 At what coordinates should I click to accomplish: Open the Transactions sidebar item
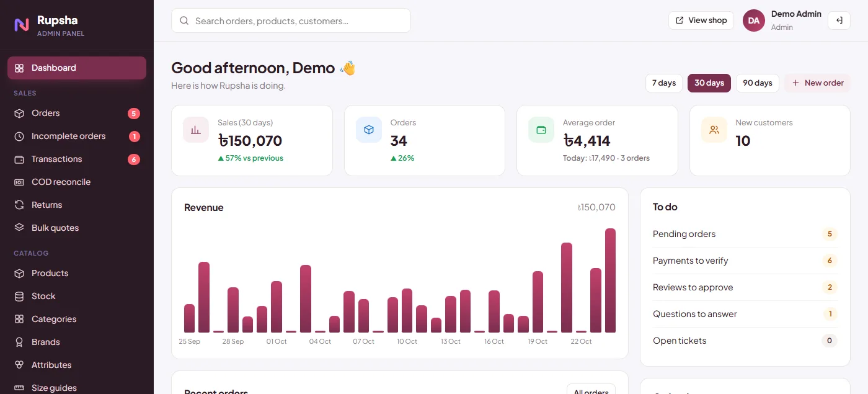click(x=77, y=159)
